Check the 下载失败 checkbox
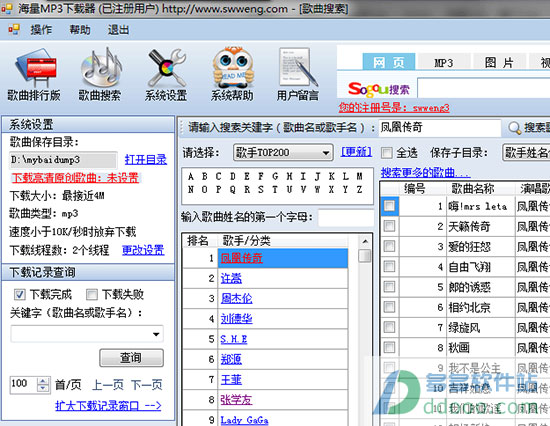 click(x=92, y=294)
